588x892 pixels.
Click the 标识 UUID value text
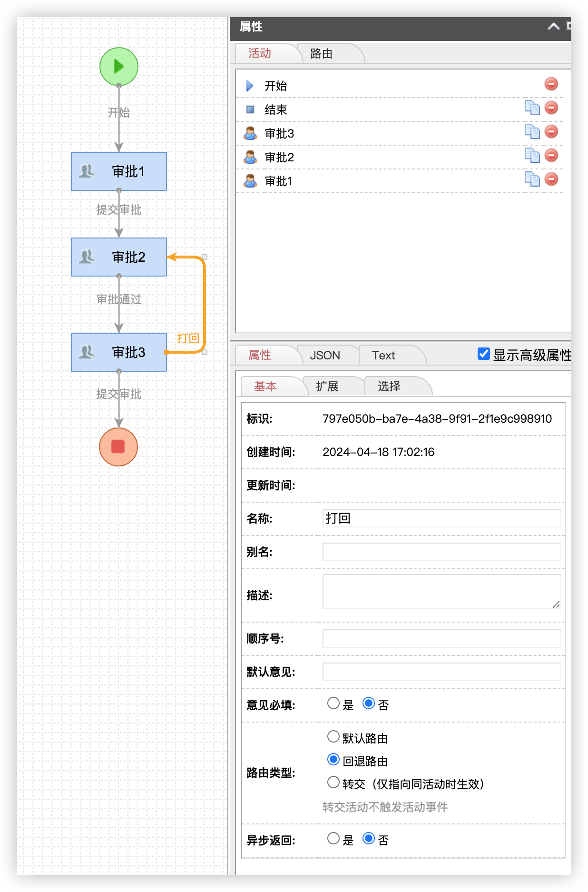pyautogui.click(x=437, y=419)
